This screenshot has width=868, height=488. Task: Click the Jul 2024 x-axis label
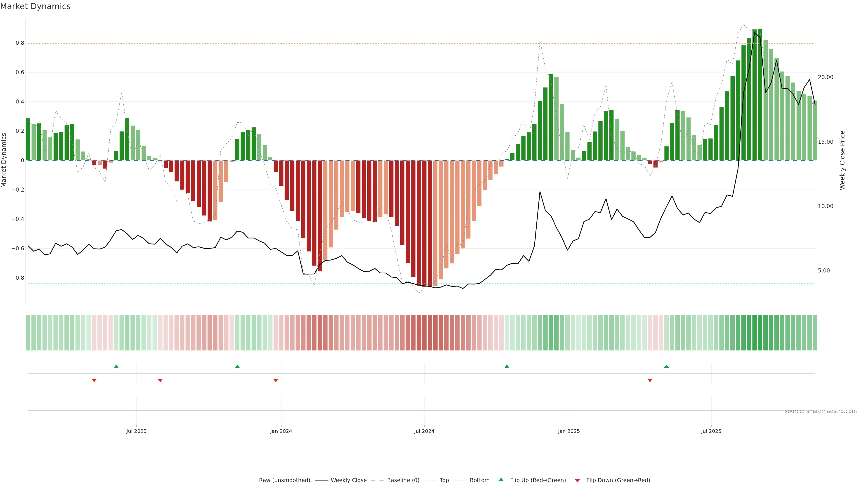pyautogui.click(x=424, y=432)
